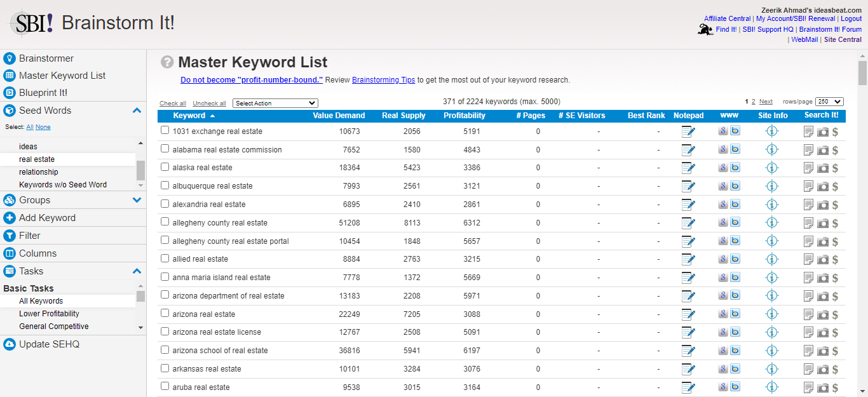The image size is (868, 397).
Task: Select the Lower Profitability task
Action: pyautogui.click(x=50, y=314)
